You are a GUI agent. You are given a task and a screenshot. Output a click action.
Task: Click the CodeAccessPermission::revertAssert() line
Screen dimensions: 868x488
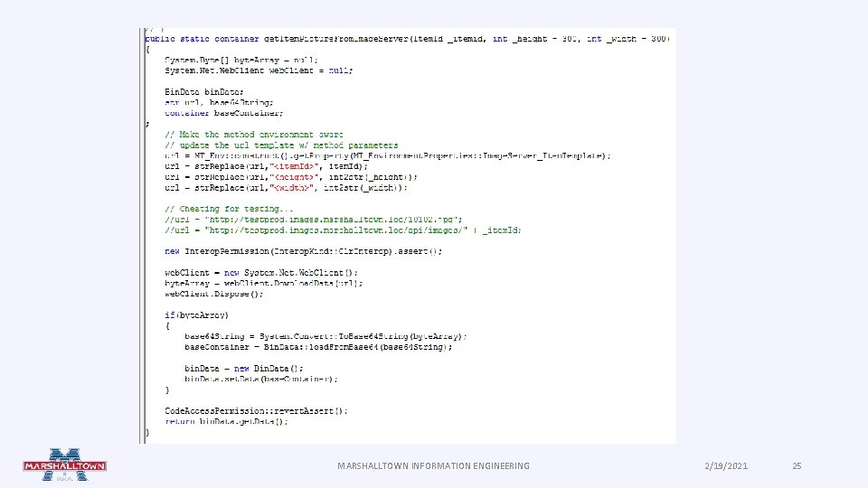(256, 411)
